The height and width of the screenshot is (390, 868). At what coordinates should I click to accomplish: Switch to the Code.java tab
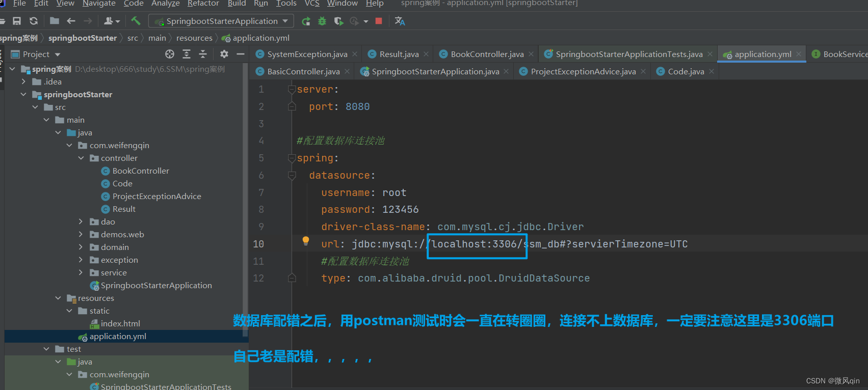click(x=686, y=71)
